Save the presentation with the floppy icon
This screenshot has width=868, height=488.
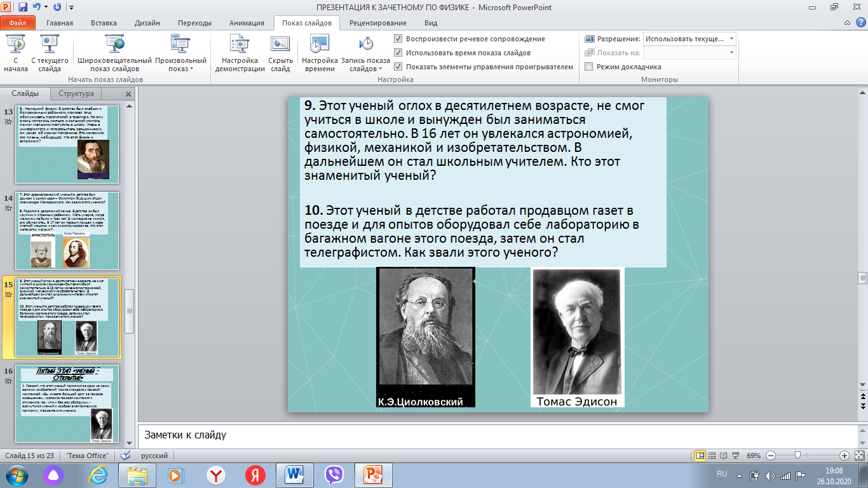pos(24,8)
